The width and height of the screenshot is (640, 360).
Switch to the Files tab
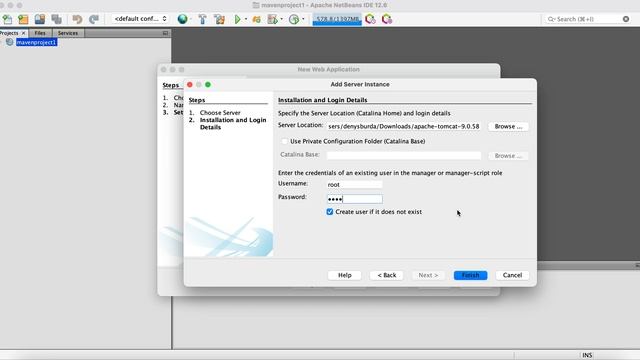click(40, 33)
